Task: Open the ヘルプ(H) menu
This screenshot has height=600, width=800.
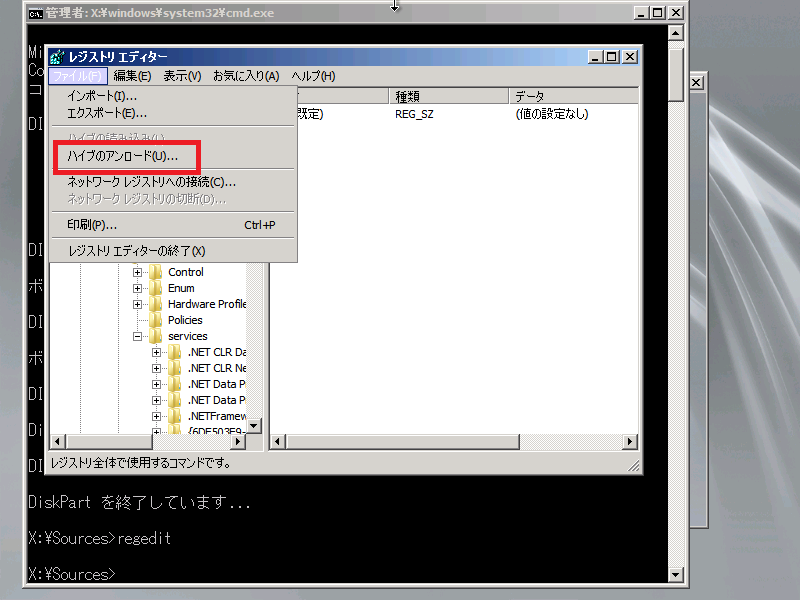Action: (313, 76)
